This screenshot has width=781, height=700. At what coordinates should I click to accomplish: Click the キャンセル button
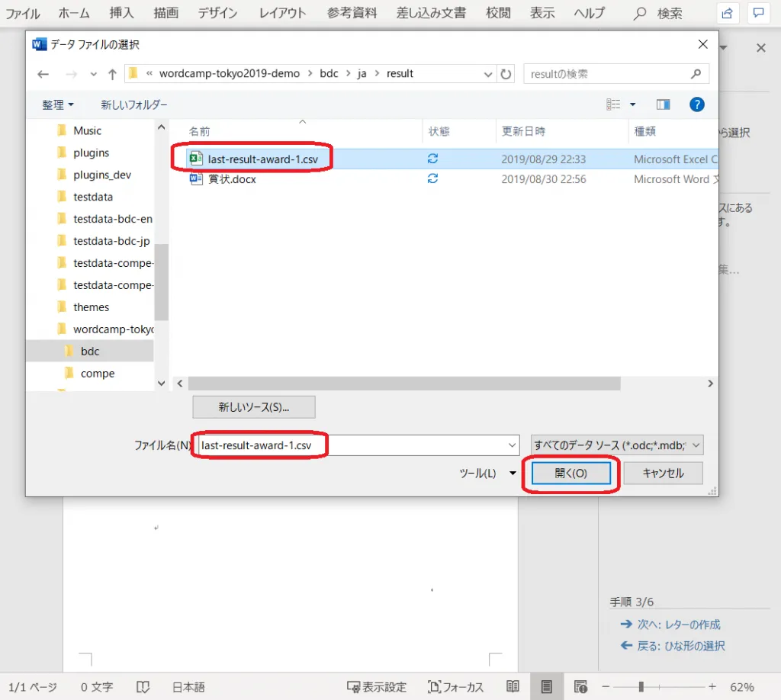(x=663, y=474)
